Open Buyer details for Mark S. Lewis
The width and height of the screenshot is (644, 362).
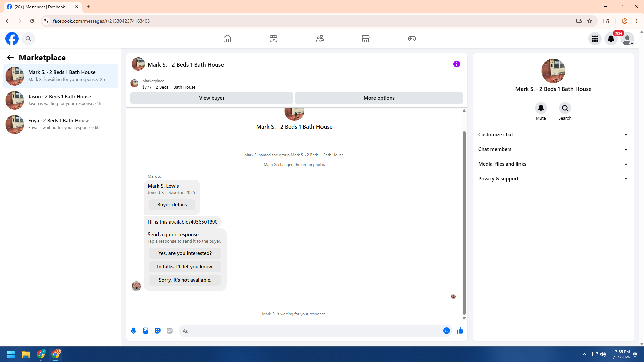pos(172,205)
